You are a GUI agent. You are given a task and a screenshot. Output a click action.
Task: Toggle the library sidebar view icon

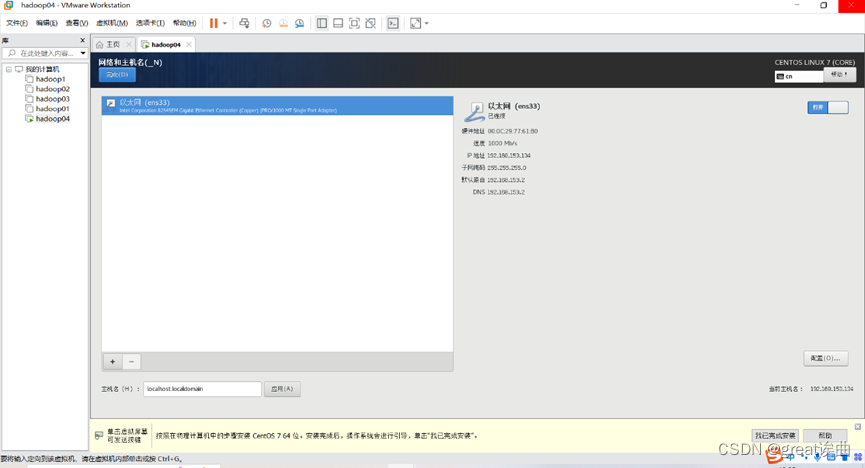pos(322,23)
